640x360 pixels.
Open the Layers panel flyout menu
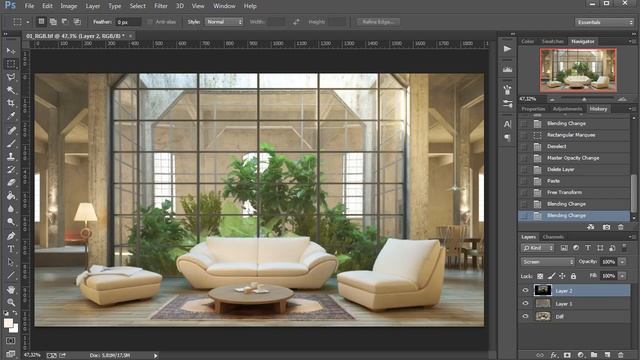(631, 237)
